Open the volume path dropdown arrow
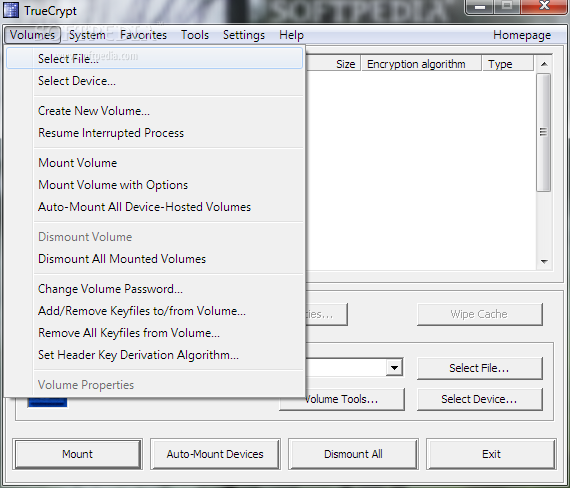This screenshot has height=488, width=570. pyautogui.click(x=394, y=368)
